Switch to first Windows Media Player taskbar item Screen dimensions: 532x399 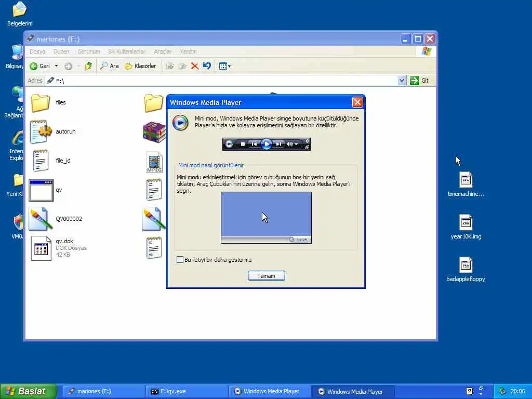pos(270,392)
